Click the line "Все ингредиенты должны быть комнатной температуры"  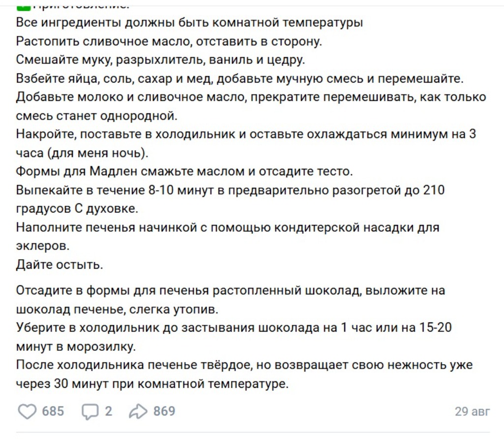pos(189,23)
